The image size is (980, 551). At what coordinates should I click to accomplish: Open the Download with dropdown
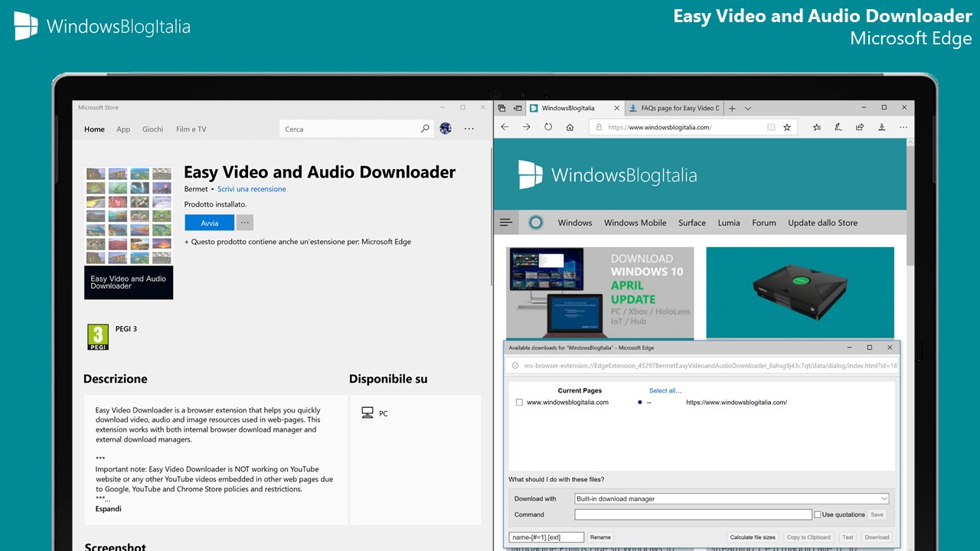click(732, 498)
